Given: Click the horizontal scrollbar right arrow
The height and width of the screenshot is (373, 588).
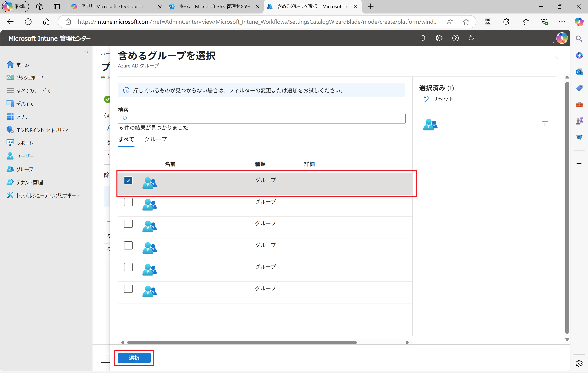Looking at the screenshot, I should click(407, 343).
